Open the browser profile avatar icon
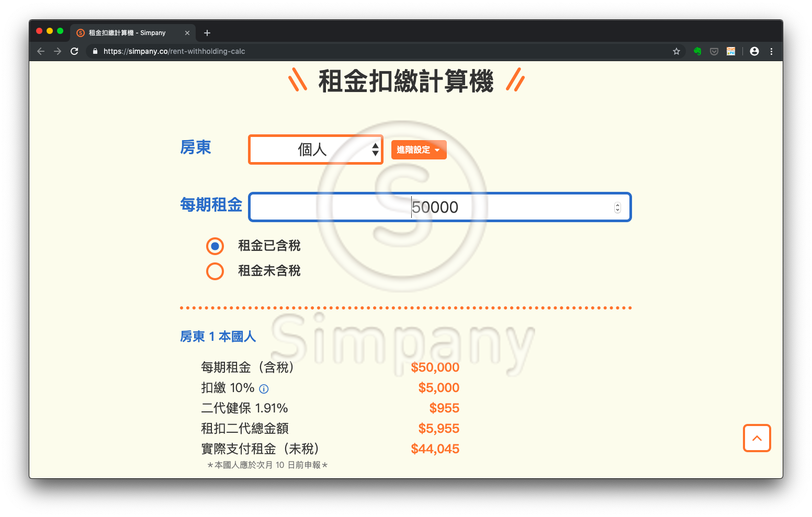The width and height of the screenshot is (812, 517). pyautogui.click(x=754, y=51)
